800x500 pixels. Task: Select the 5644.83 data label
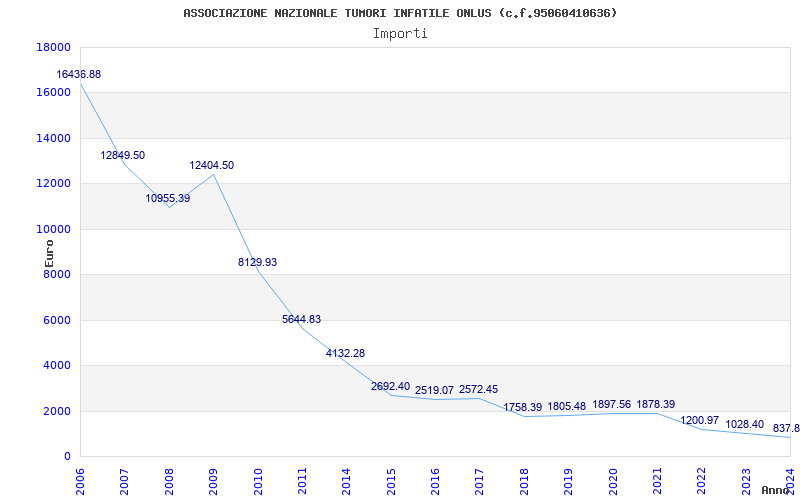click(x=302, y=319)
